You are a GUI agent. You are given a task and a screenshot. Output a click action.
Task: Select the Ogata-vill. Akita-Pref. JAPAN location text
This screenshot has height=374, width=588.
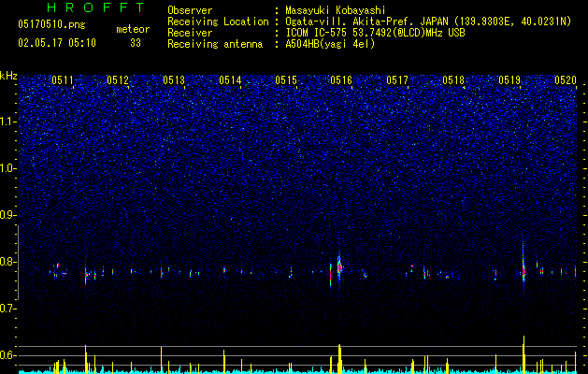(x=428, y=22)
